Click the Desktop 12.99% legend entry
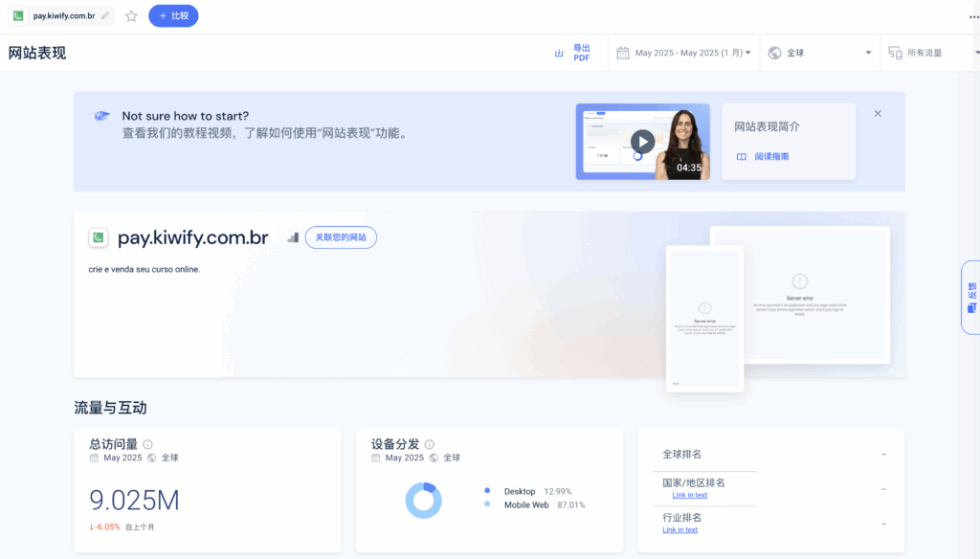 [x=528, y=491]
